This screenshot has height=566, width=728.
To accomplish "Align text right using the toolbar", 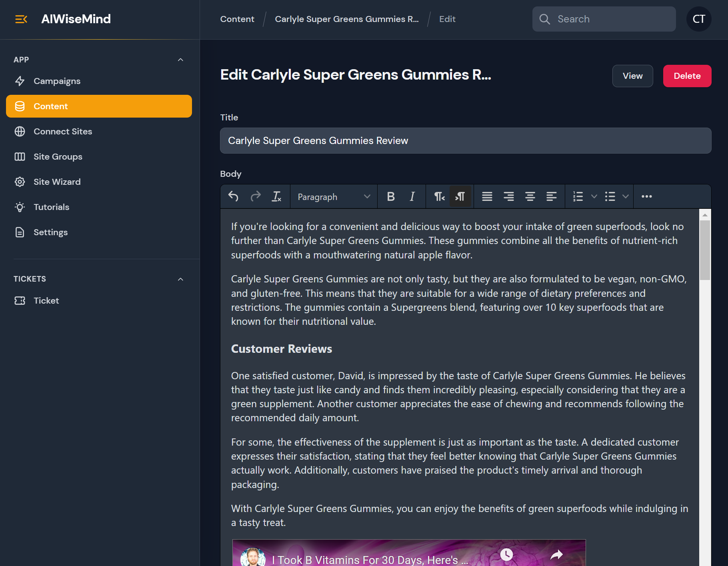I will tap(508, 196).
